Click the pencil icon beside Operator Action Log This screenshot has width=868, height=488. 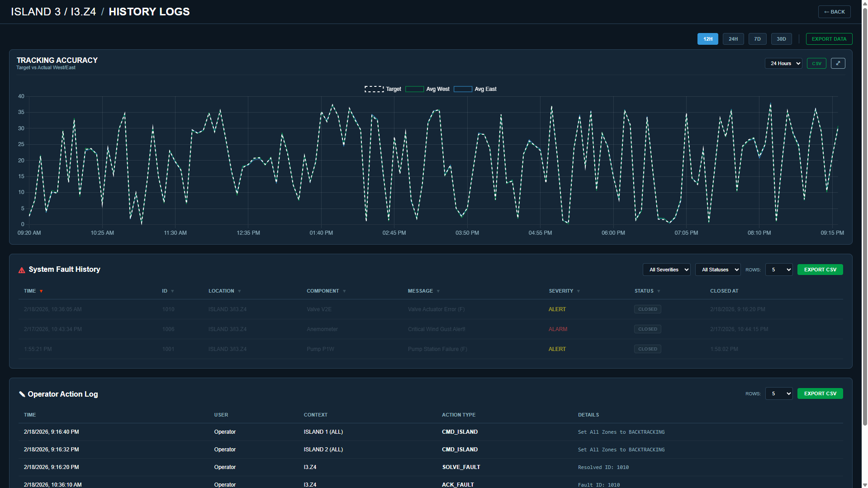(22, 394)
